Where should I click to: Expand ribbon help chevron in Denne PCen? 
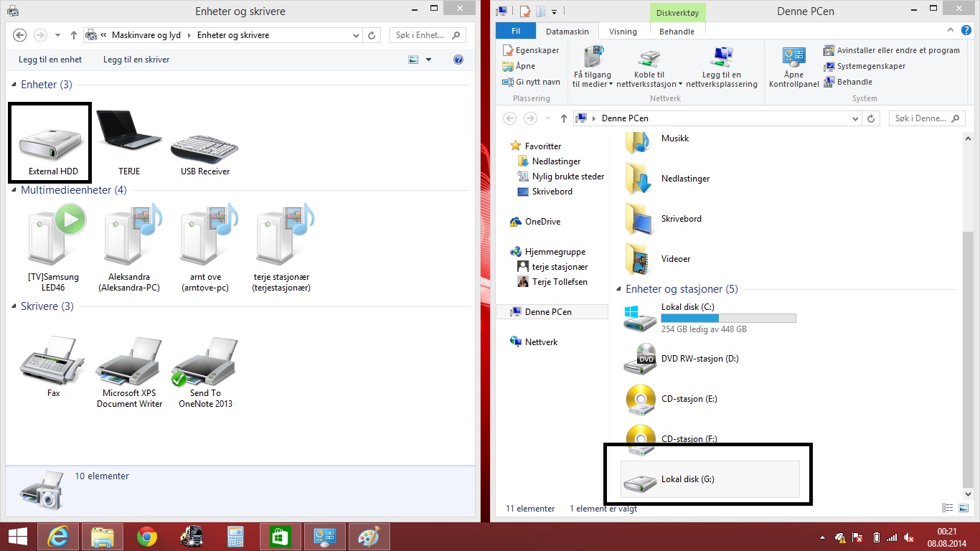[951, 31]
